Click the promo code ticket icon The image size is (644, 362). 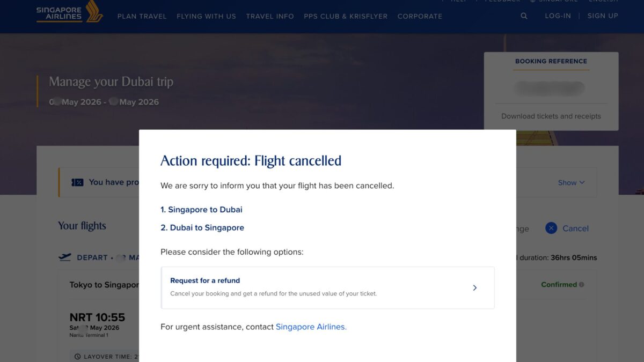[x=77, y=182]
